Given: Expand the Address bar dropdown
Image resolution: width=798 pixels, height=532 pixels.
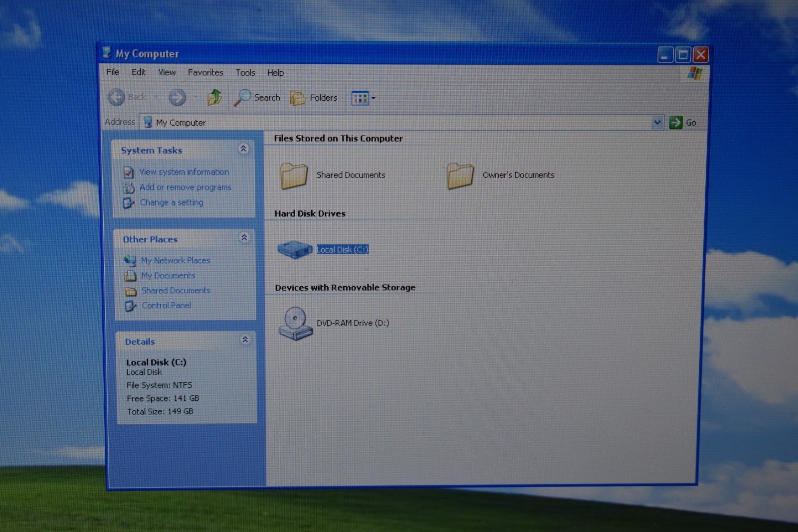Looking at the screenshot, I should pyautogui.click(x=657, y=122).
